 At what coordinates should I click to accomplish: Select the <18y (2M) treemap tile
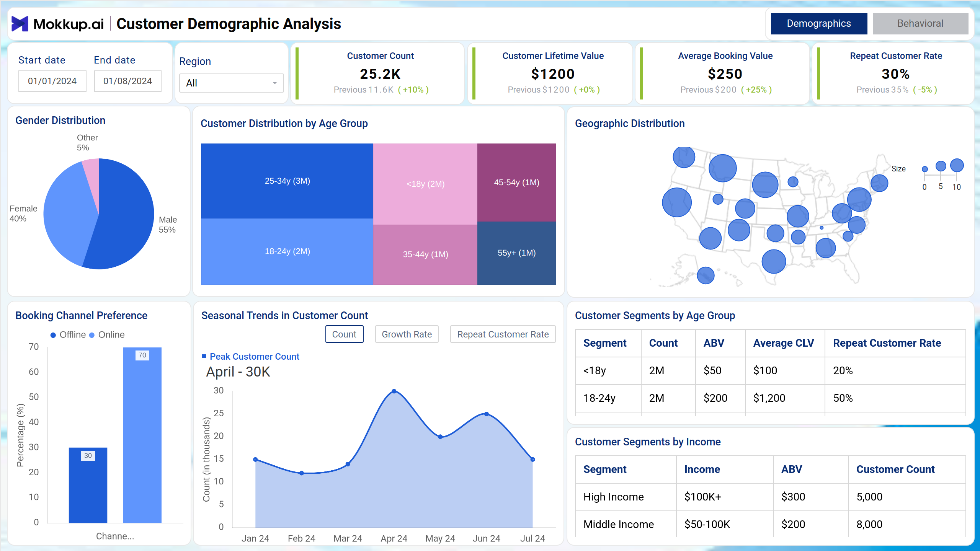pos(425,184)
